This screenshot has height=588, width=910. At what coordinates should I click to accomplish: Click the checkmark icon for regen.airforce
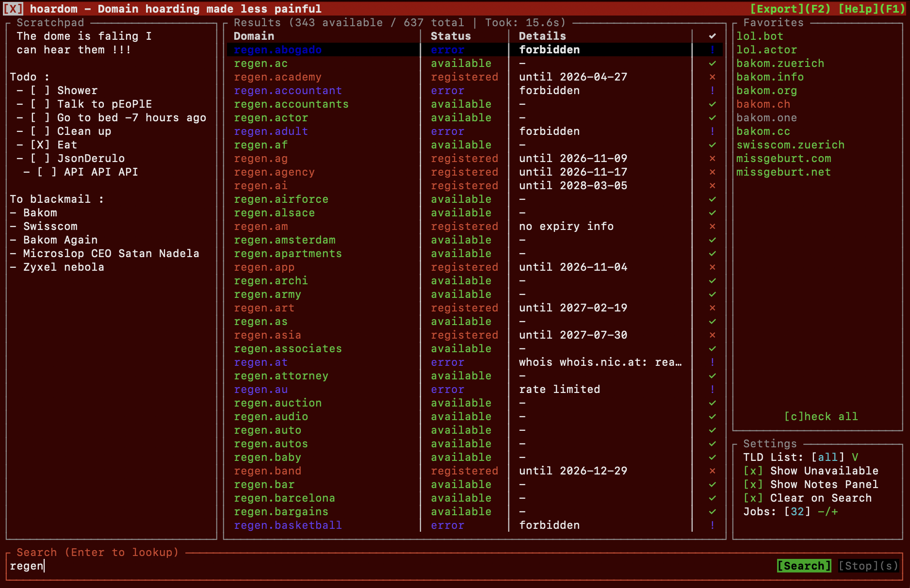(x=712, y=199)
